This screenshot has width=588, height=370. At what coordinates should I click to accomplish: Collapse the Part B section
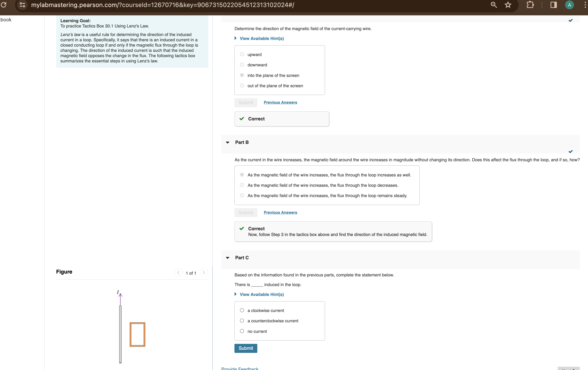(227, 142)
